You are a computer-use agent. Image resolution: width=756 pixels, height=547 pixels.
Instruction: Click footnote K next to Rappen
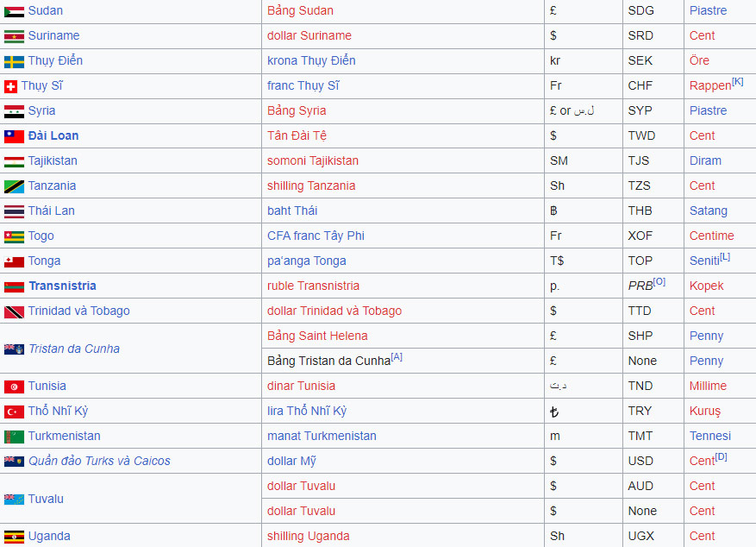coord(737,82)
